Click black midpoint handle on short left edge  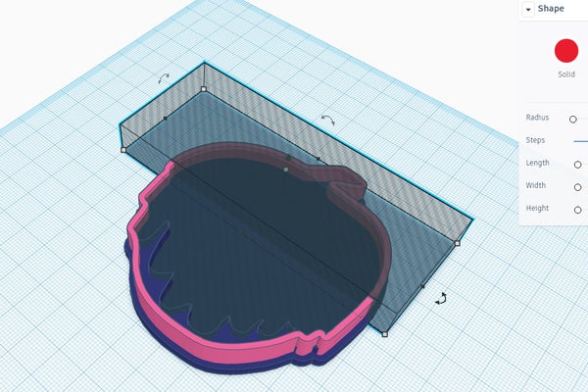click(x=165, y=118)
